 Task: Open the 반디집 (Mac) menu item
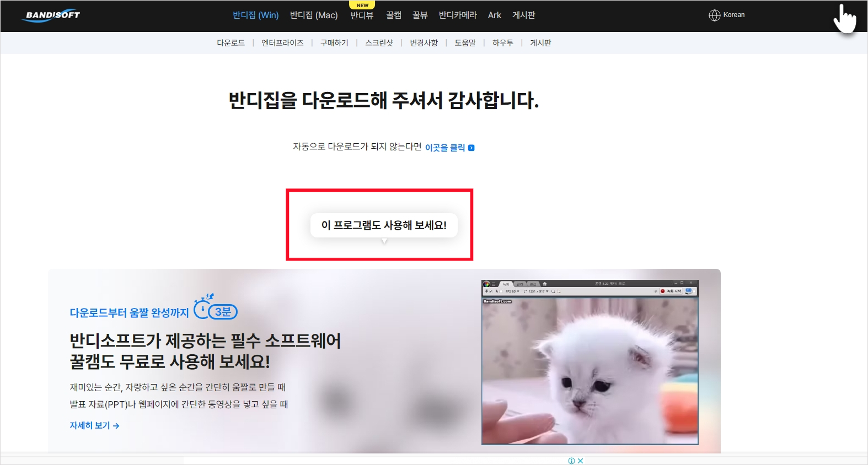pyautogui.click(x=314, y=15)
